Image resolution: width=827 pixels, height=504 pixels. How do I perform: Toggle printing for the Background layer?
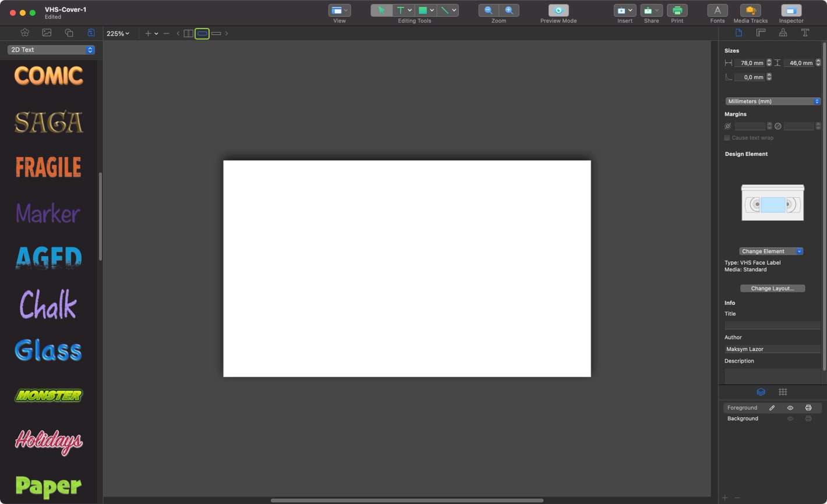coord(809,418)
